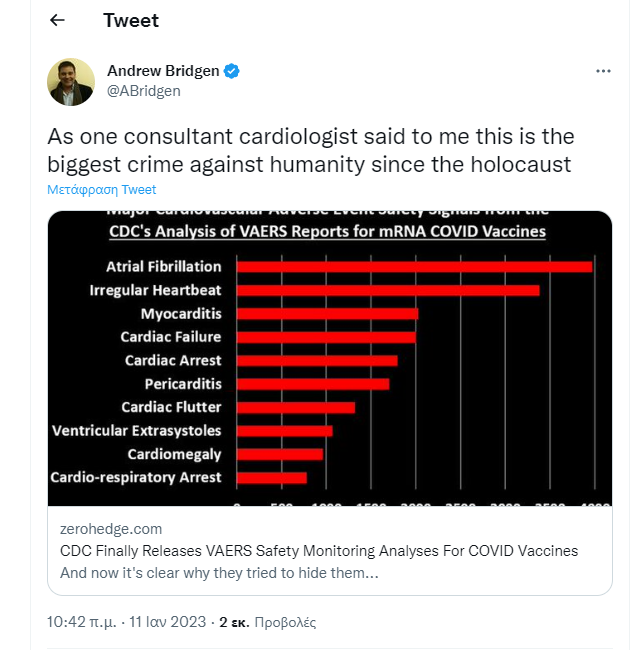Click the article description about hiding them

tap(219, 573)
